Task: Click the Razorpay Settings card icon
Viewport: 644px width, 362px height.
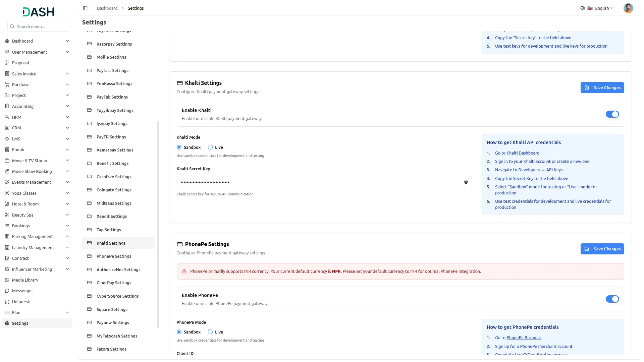Action: pos(89,44)
